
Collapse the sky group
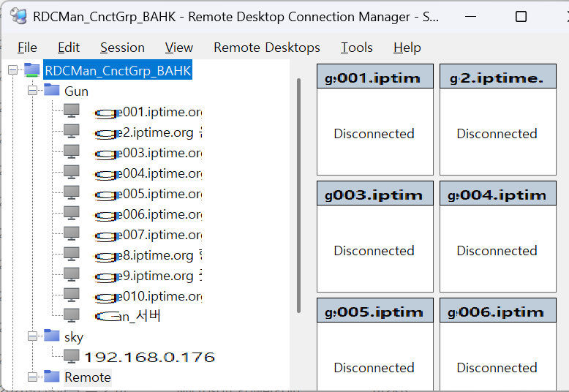(33, 336)
